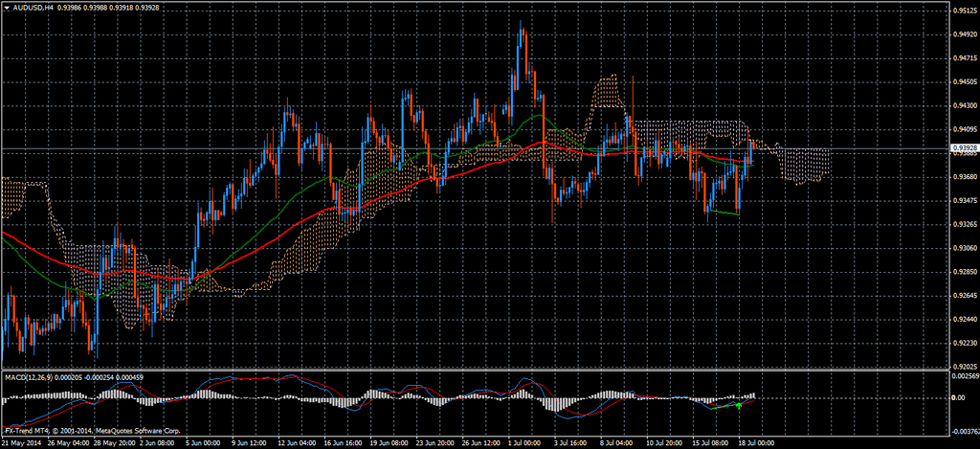Click the MACD 0.00 zero level label

point(959,397)
